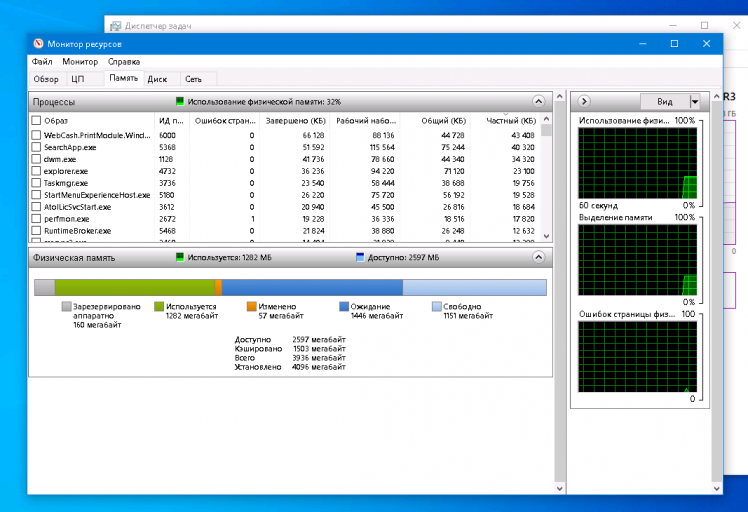Viewport: 748px width, 512px height.
Task: Tick the Taskmgr.exe checkbox
Action: point(36,183)
